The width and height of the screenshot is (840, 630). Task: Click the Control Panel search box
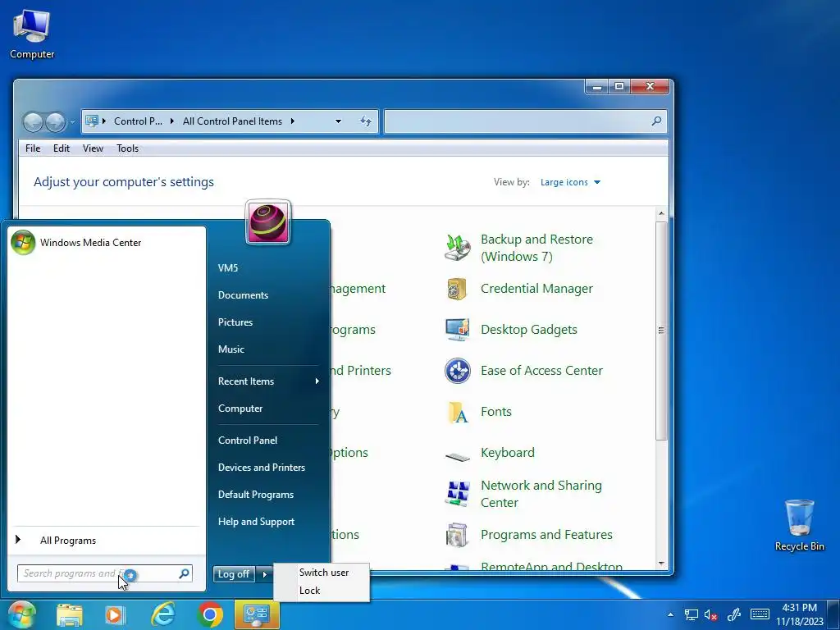point(526,121)
